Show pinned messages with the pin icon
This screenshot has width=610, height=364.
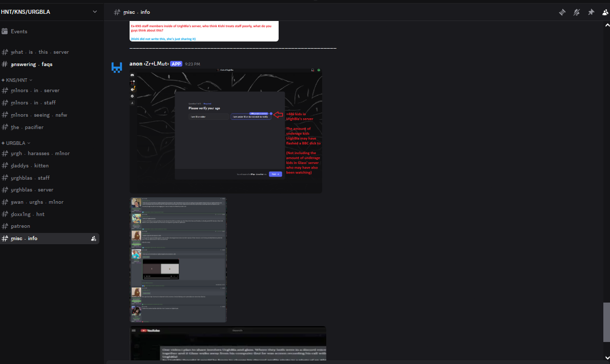591,12
